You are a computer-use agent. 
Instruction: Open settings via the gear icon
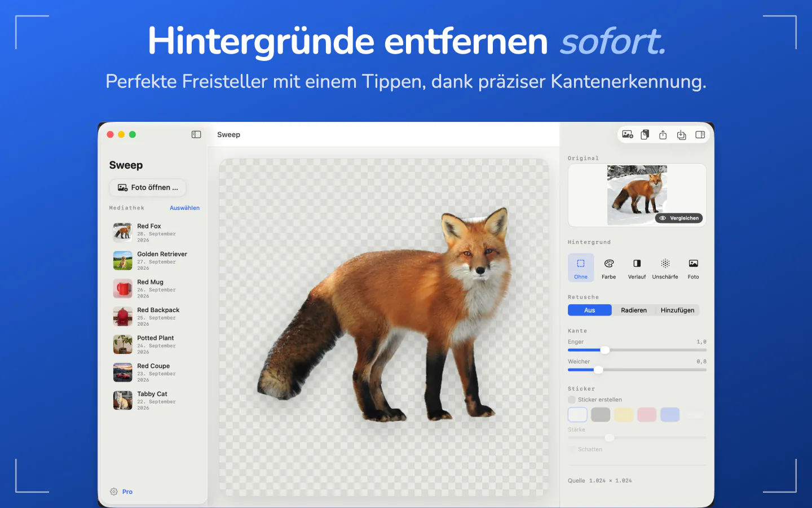114,492
